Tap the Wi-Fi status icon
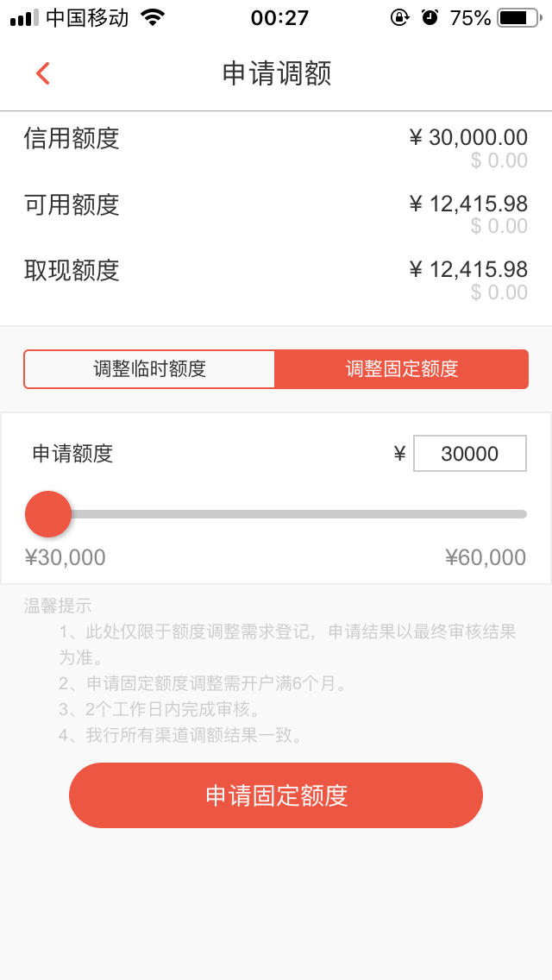Image resolution: width=552 pixels, height=980 pixels. tap(151, 17)
